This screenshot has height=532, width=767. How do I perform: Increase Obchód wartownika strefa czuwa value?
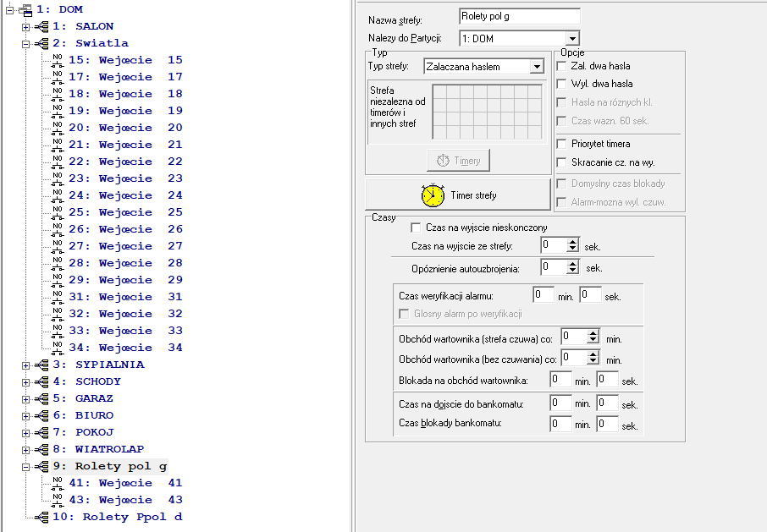(x=593, y=333)
